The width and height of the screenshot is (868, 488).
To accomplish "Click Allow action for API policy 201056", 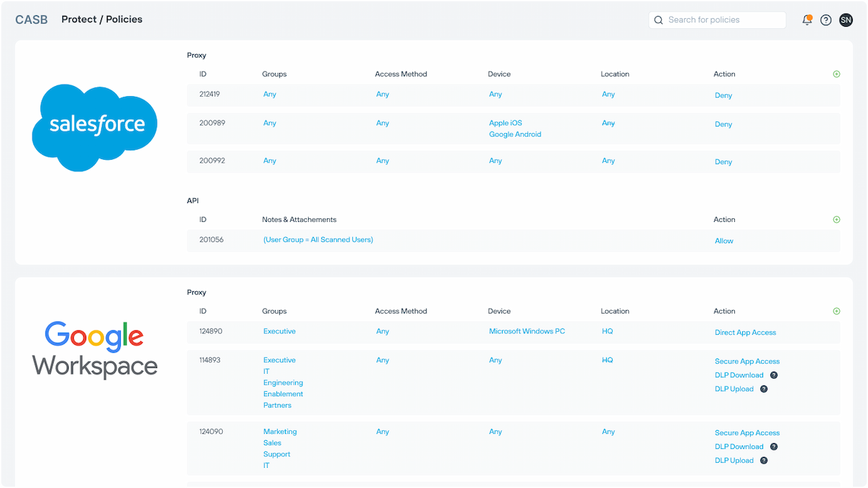I will pyautogui.click(x=724, y=241).
